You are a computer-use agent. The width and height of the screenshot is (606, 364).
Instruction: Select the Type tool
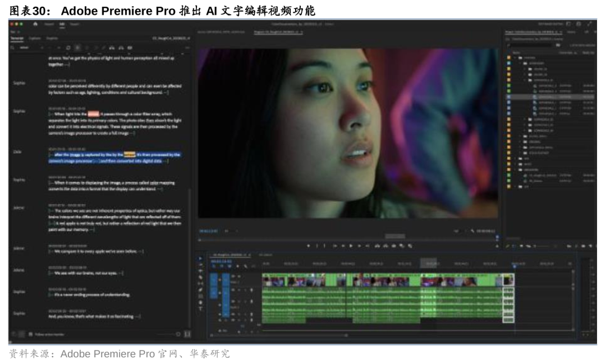pos(200,308)
